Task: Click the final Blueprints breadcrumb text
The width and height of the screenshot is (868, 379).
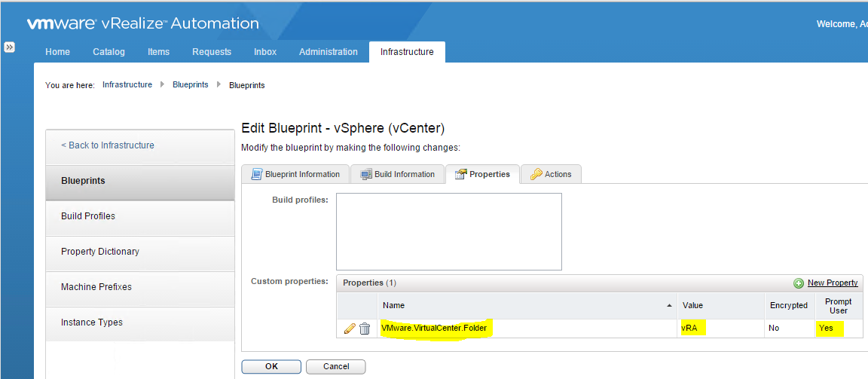Action: [x=247, y=85]
